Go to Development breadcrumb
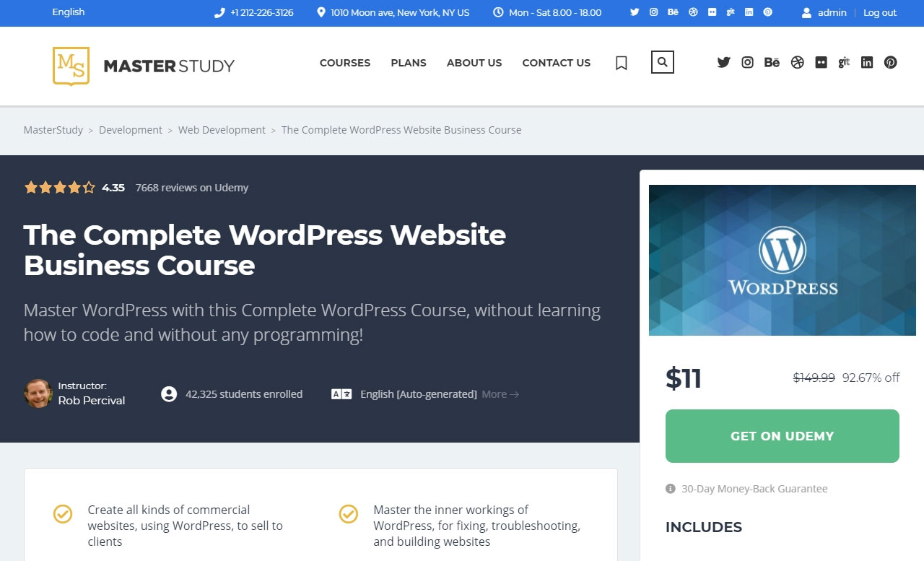Image resolution: width=924 pixels, height=561 pixels. [131, 130]
